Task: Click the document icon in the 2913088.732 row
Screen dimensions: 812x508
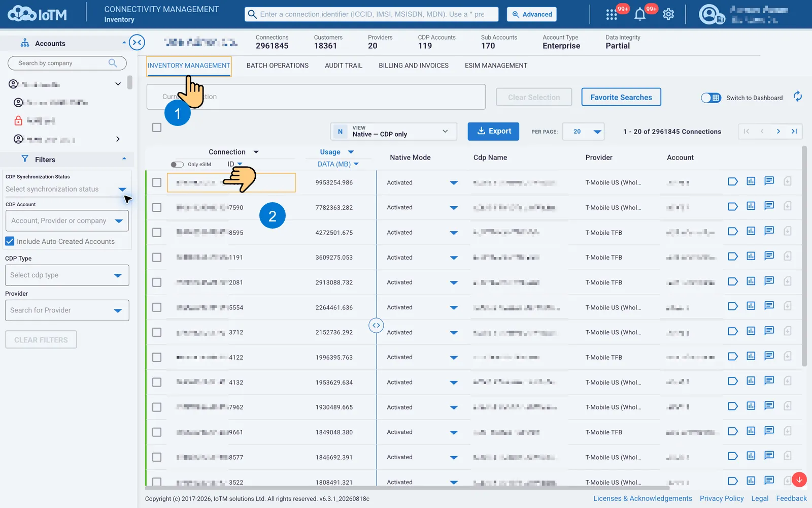Action: (x=788, y=281)
